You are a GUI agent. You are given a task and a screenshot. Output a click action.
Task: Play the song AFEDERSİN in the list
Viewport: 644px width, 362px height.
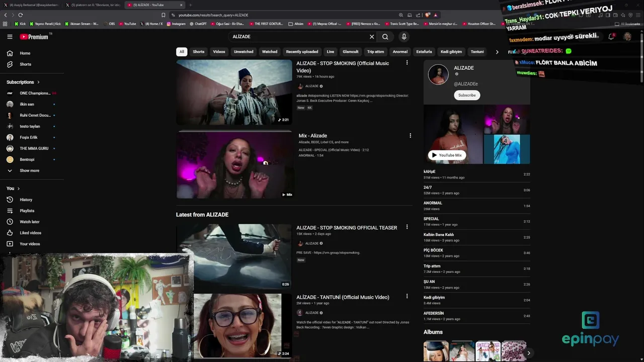click(x=476, y=316)
